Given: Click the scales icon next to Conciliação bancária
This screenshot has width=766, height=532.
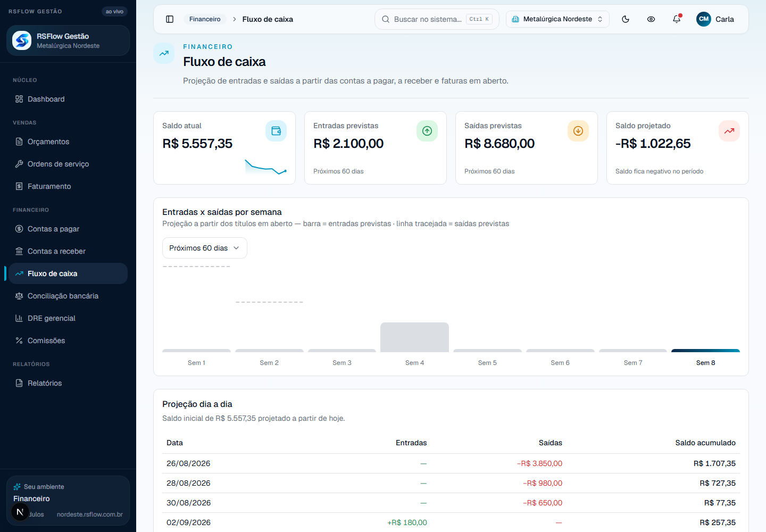Looking at the screenshot, I should point(19,296).
